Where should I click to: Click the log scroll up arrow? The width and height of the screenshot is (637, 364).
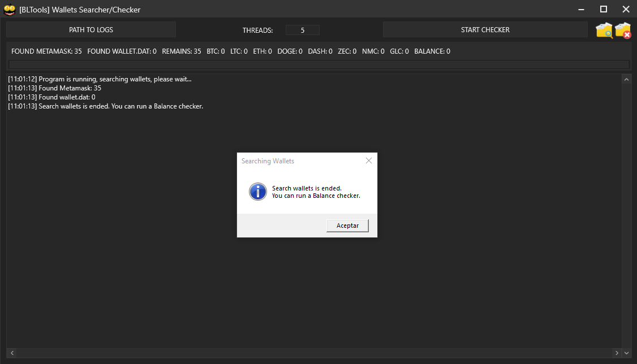tap(626, 80)
